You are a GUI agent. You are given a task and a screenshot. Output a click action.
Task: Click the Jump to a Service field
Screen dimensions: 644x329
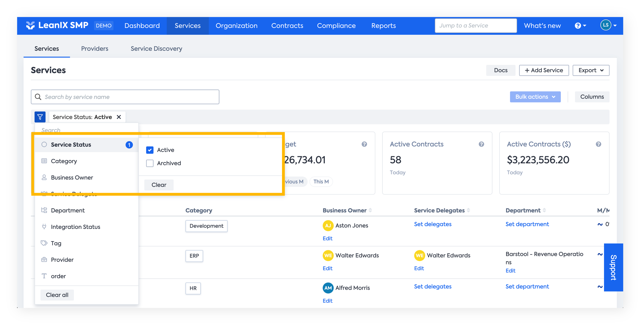(x=476, y=26)
